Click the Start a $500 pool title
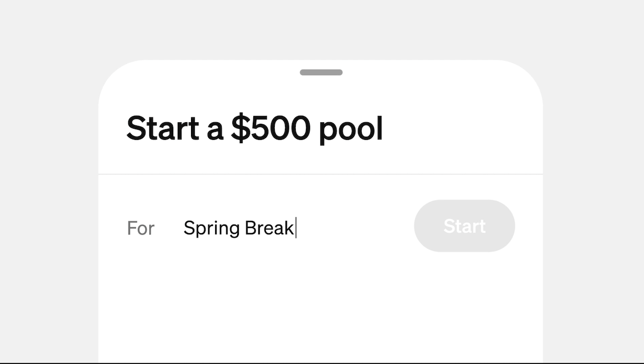The width and height of the screenshot is (644, 364). point(254,128)
